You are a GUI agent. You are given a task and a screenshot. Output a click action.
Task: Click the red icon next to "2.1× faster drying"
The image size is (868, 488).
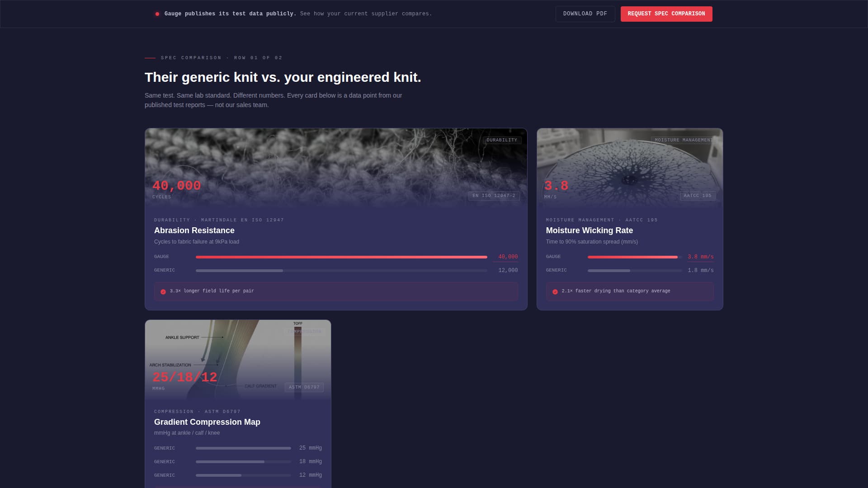[555, 291]
